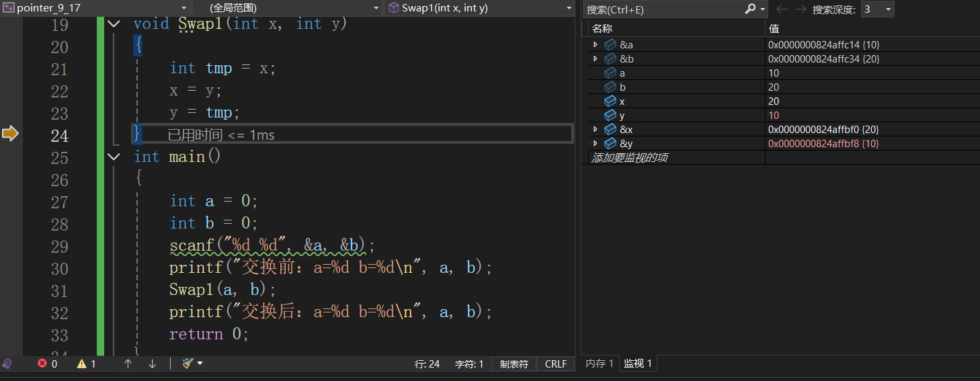
Task: Click the scanf call on line 29
Action: [x=272, y=245]
